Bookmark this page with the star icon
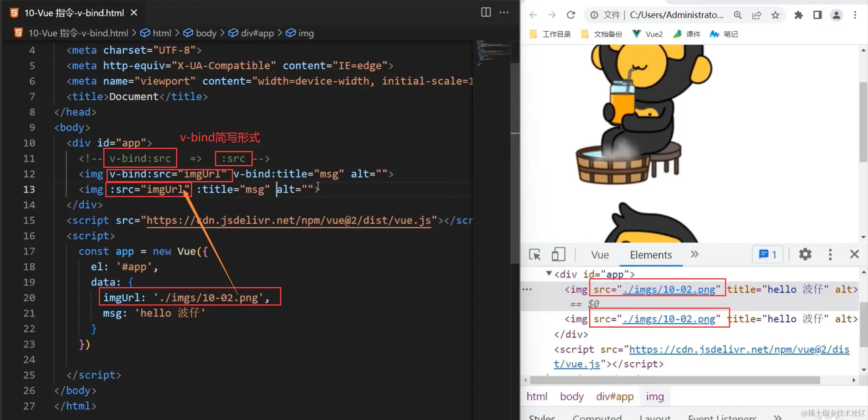 pyautogui.click(x=775, y=15)
